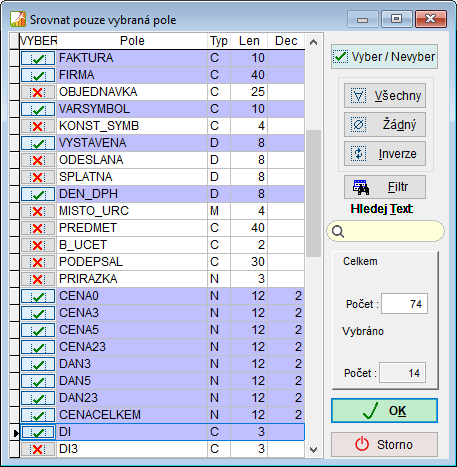This screenshot has height=467, width=457.
Task: Click the Žádný deselect-all button
Action: pyautogui.click(x=385, y=125)
